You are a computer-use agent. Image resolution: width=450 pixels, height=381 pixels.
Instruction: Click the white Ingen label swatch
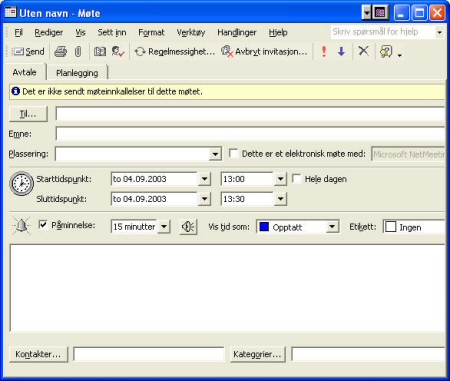click(390, 227)
